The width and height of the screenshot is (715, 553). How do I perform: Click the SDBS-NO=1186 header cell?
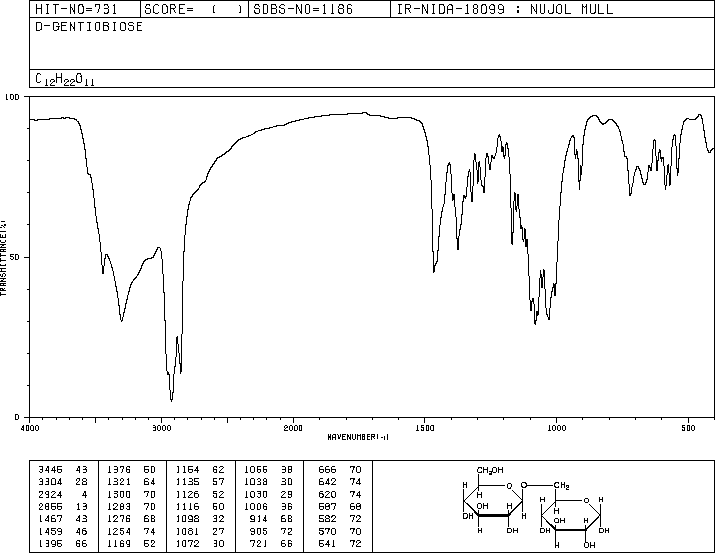coord(319,9)
